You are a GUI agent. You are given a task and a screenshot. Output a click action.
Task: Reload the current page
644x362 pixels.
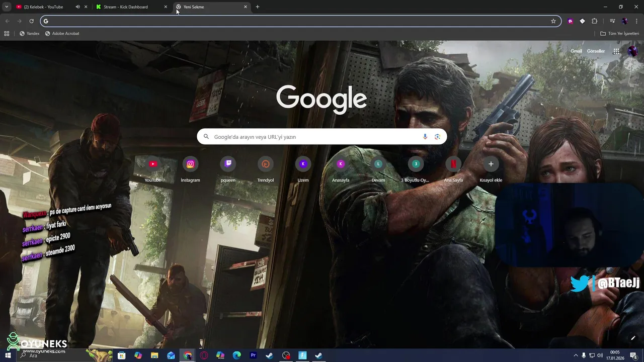tap(31, 21)
